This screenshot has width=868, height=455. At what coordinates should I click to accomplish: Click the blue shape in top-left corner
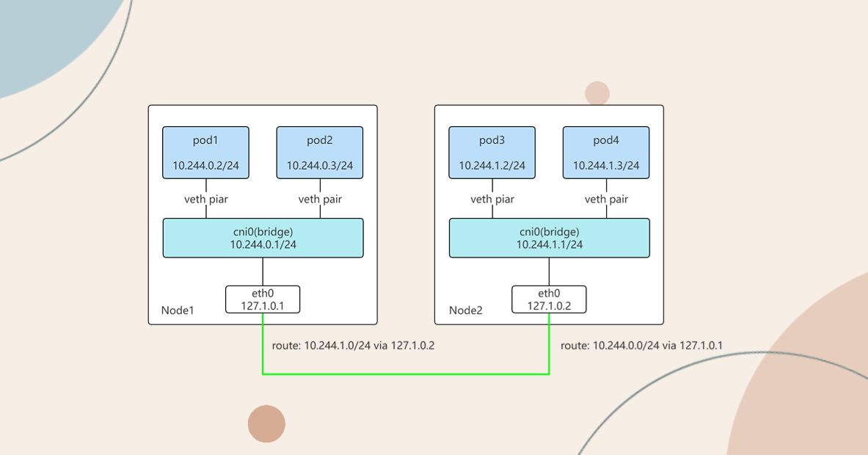(50, 39)
